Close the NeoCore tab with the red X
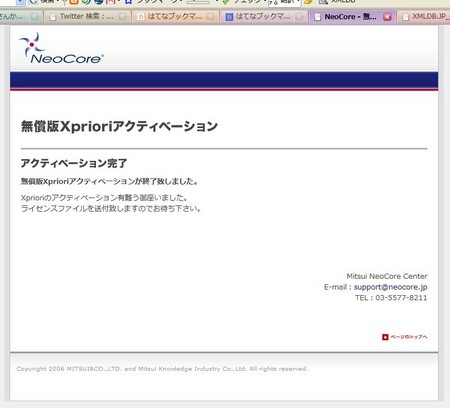 (387, 17)
